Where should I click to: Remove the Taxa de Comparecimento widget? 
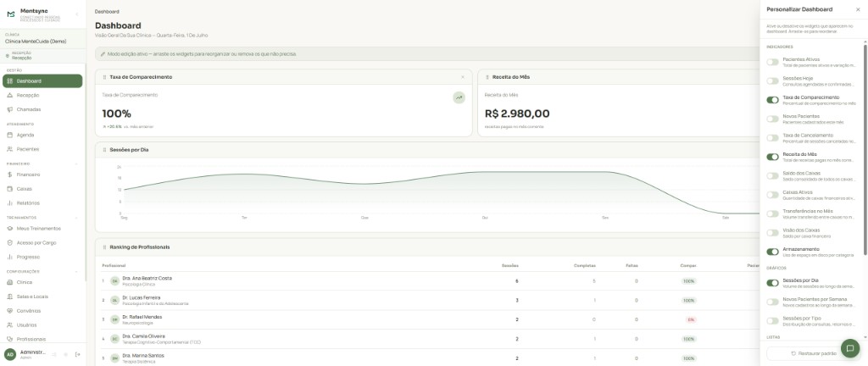[x=463, y=77]
